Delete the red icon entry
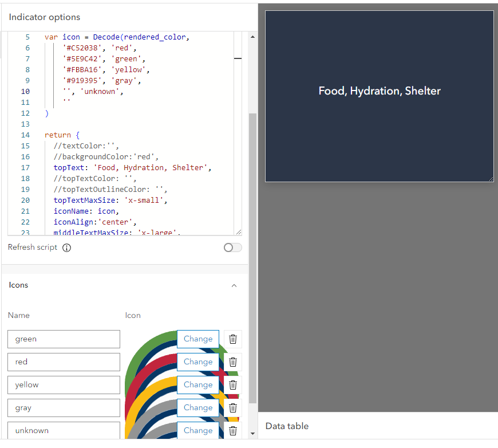 (x=232, y=361)
